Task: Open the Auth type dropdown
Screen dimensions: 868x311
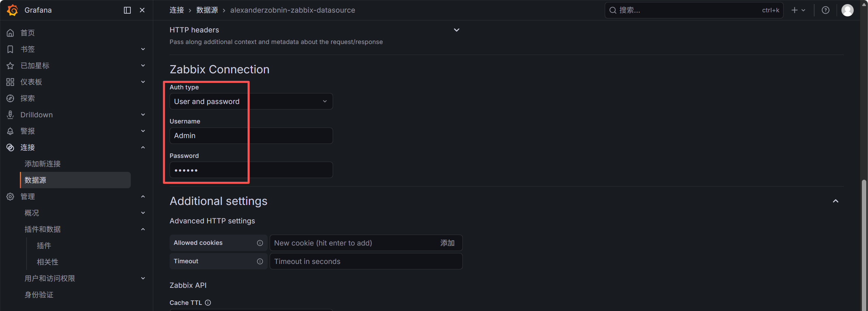Action: click(251, 101)
